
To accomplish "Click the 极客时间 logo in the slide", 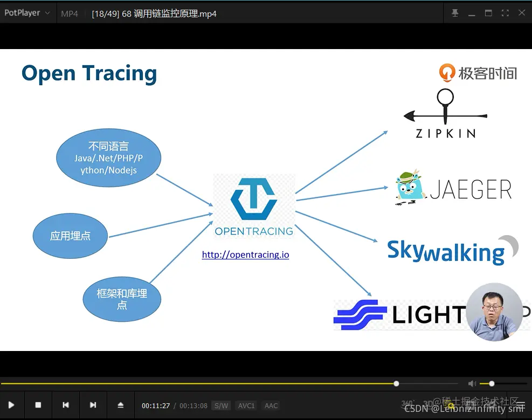I will point(478,73).
